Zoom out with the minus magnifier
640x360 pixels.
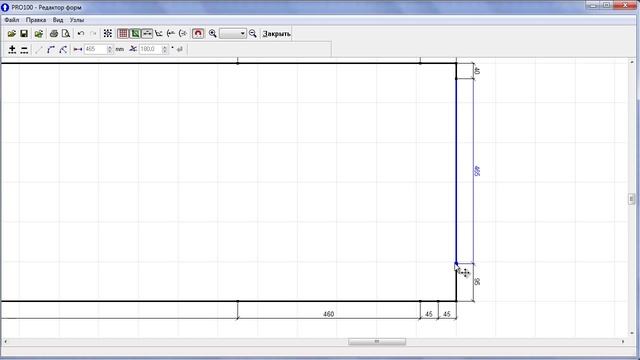pyautogui.click(x=253, y=33)
